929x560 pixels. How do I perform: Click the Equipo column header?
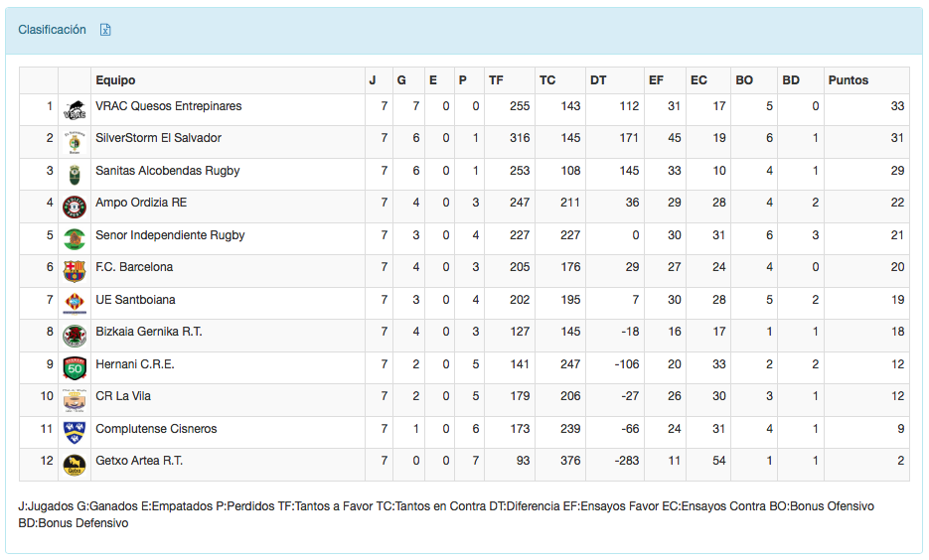(x=115, y=80)
